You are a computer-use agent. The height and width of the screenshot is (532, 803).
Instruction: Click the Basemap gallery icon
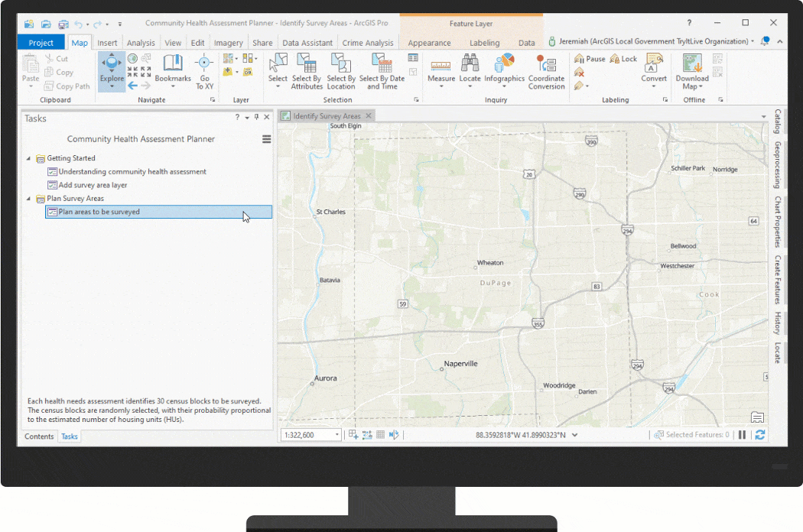pyautogui.click(x=229, y=58)
